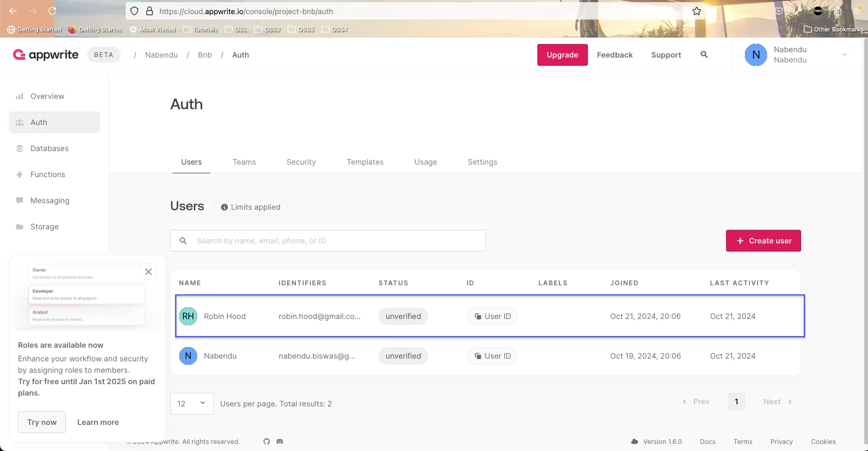Expand the Nabendu account dropdown chevron
Viewport: 868px width, 451px height.
pyautogui.click(x=844, y=54)
